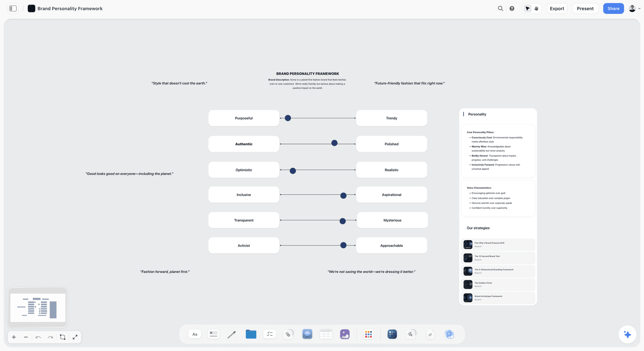Open the user avatar account menu
Screen dimensions: 644x351
tap(634, 8)
